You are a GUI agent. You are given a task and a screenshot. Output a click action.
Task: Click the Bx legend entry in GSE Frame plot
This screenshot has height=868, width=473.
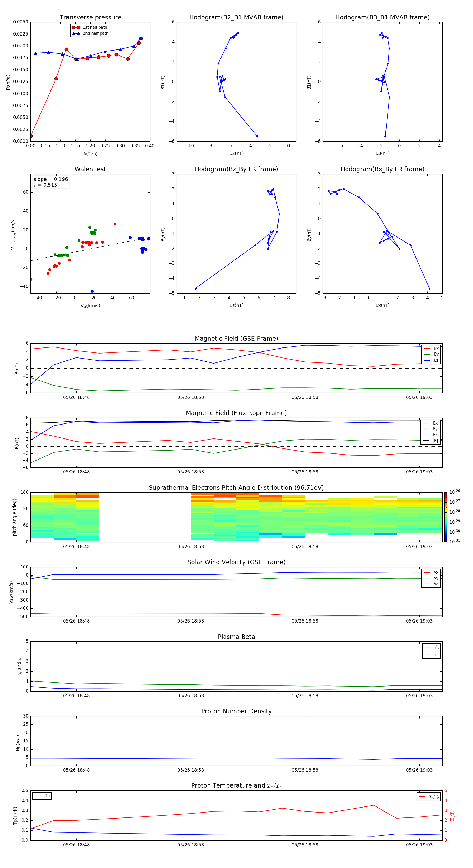pyautogui.click(x=432, y=349)
